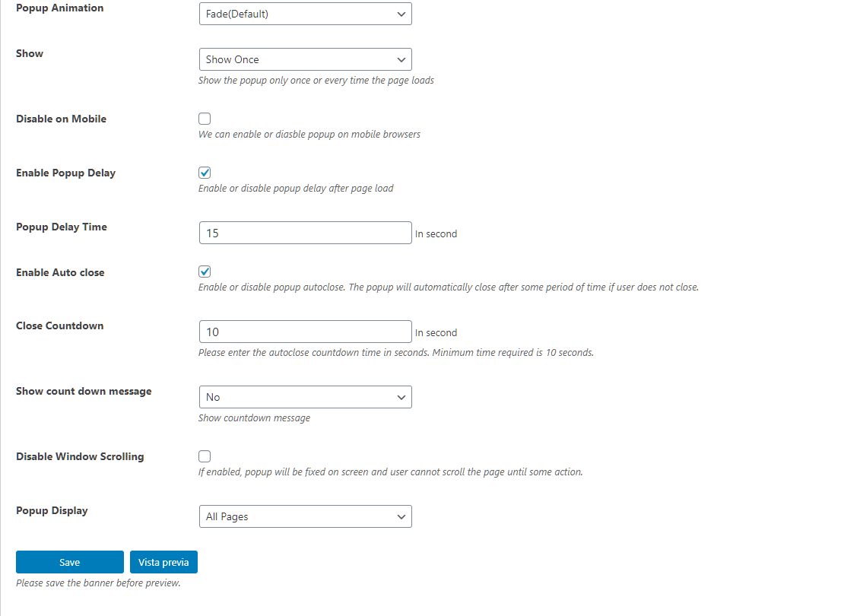Click the Fade(Default) dropdown chevron
844x616 pixels.
click(x=401, y=14)
